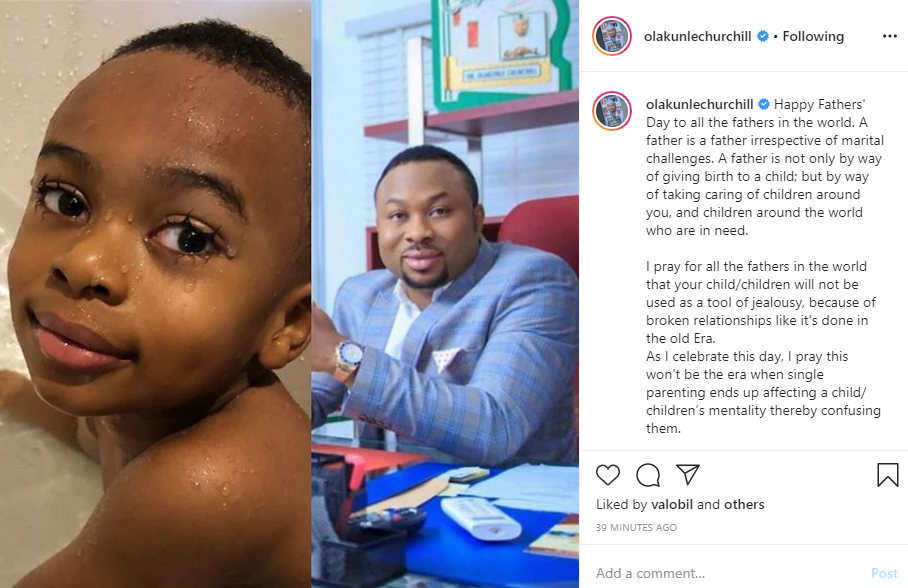Save post with the bookmark icon
The width and height of the screenshot is (908, 588).
coord(887,474)
